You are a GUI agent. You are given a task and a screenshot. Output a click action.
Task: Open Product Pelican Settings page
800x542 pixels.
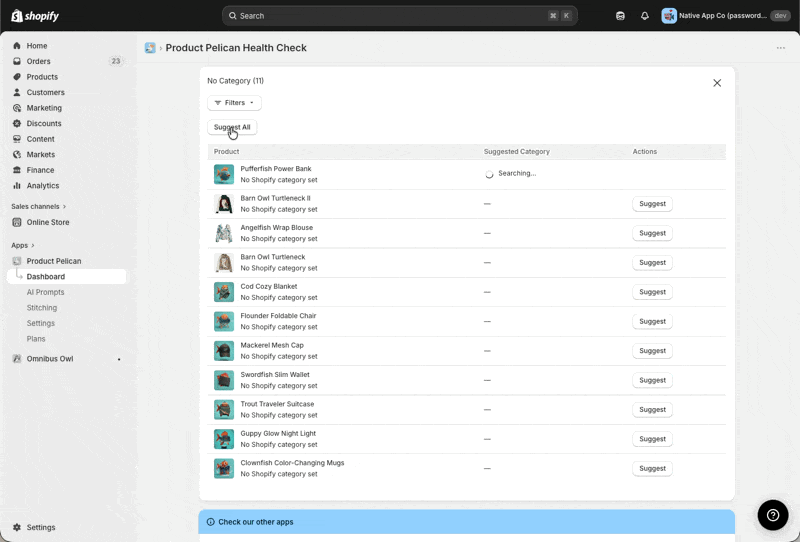pos(41,323)
